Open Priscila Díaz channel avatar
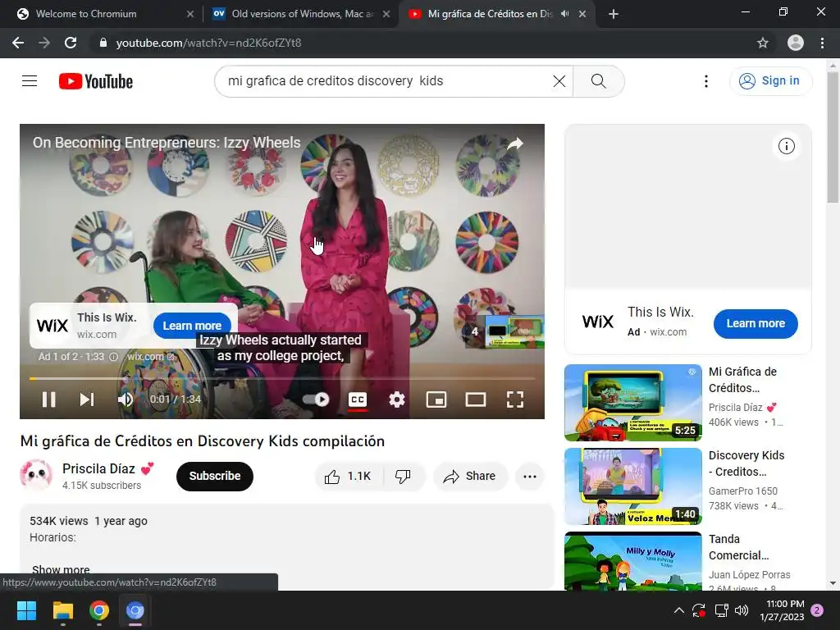Screen dimensions: 840x630 (x=36, y=475)
